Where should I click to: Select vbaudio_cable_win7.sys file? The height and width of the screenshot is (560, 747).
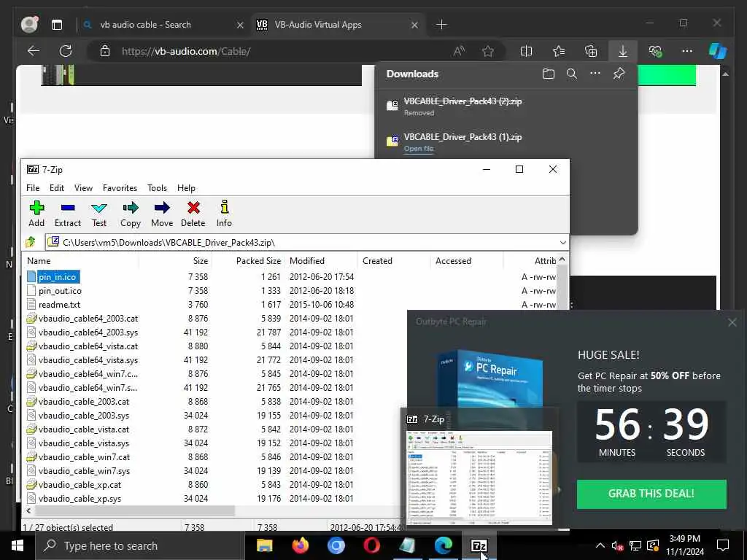click(x=85, y=471)
